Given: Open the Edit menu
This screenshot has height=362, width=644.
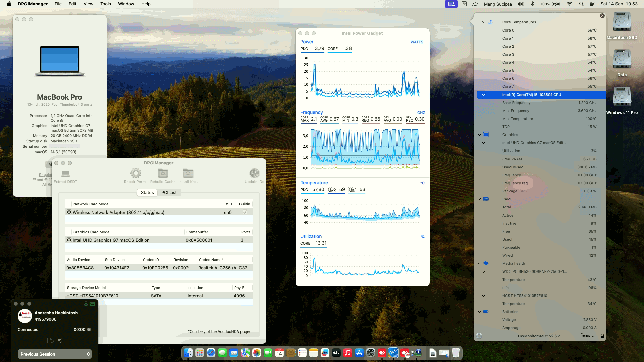Looking at the screenshot, I should [x=72, y=4].
